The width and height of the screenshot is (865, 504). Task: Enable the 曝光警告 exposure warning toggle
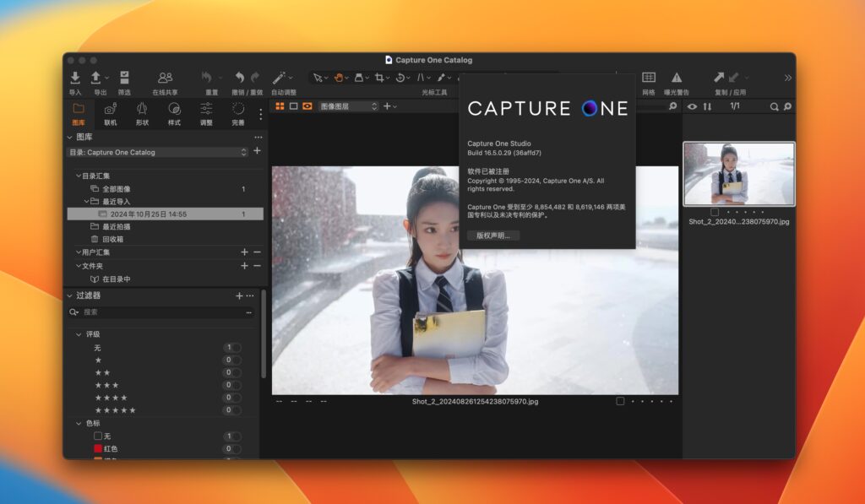pyautogui.click(x=677, y=78)
